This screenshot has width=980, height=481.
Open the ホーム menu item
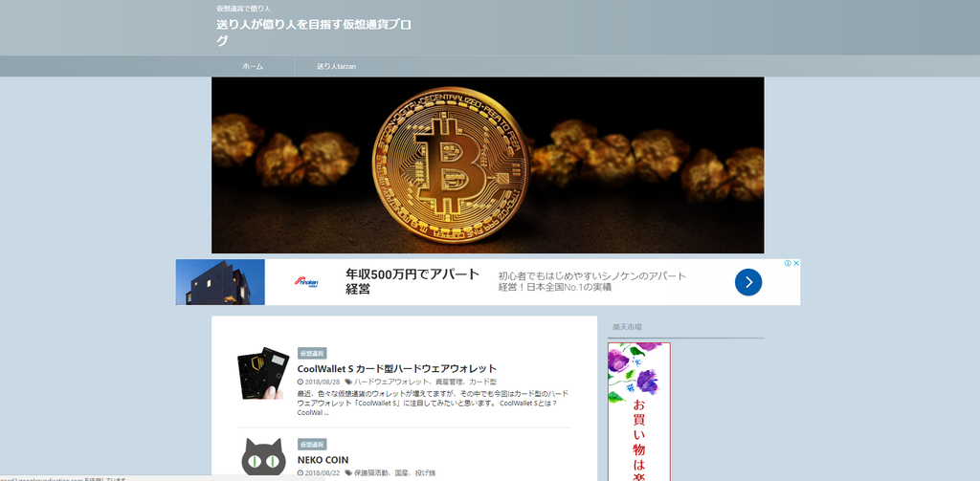pos(253,66)
